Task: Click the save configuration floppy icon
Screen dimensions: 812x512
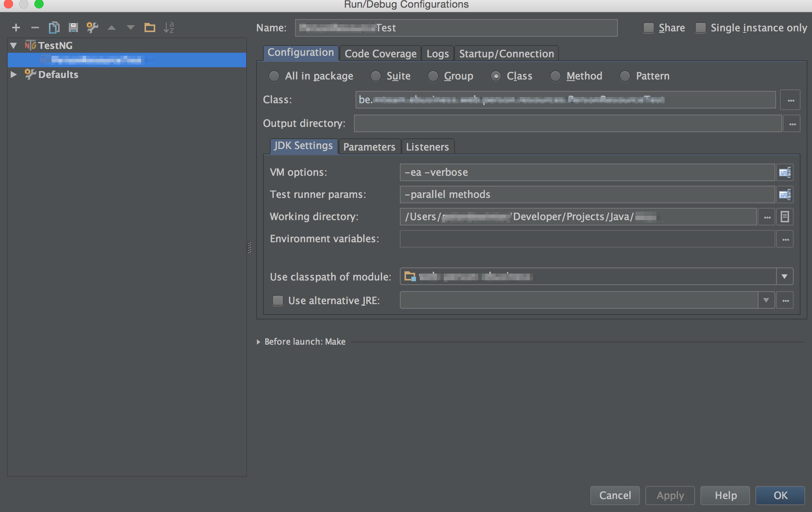Action: [x=73, y=28]
